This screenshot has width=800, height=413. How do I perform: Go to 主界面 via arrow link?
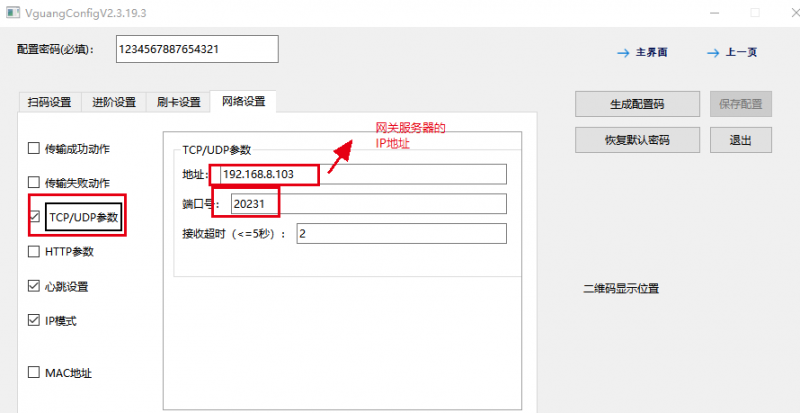point(642,52)
